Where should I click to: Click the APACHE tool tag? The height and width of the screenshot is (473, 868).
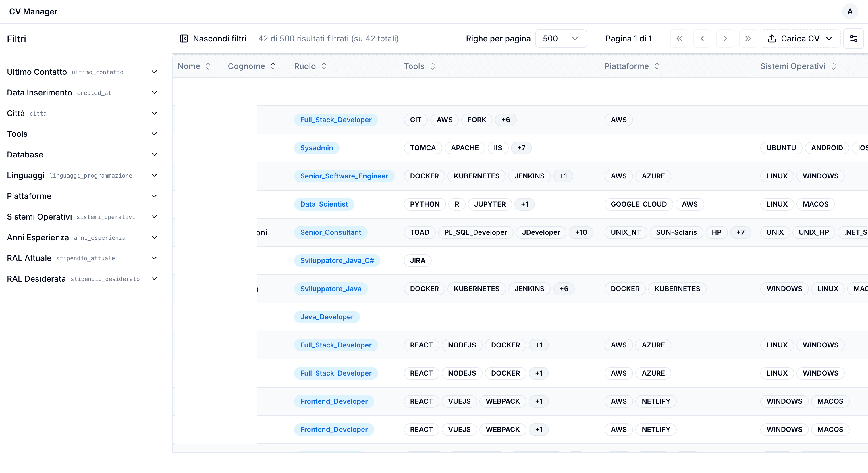point(465,148)
